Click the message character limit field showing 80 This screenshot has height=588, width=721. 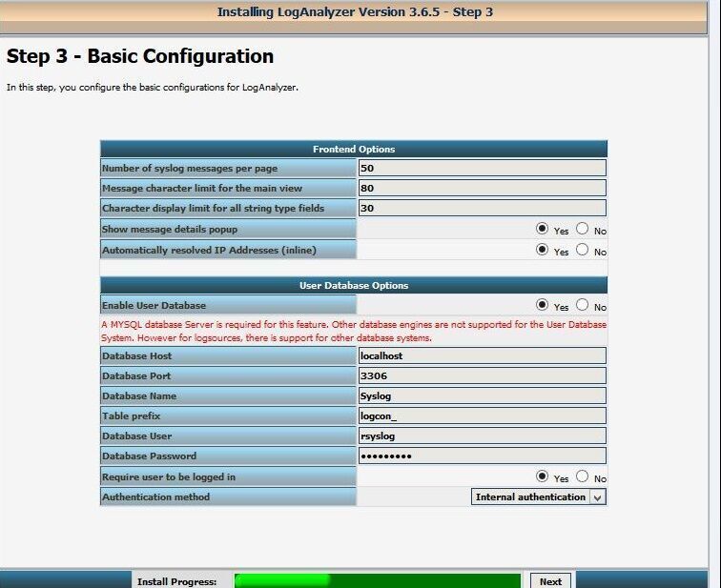click(482, 188)
